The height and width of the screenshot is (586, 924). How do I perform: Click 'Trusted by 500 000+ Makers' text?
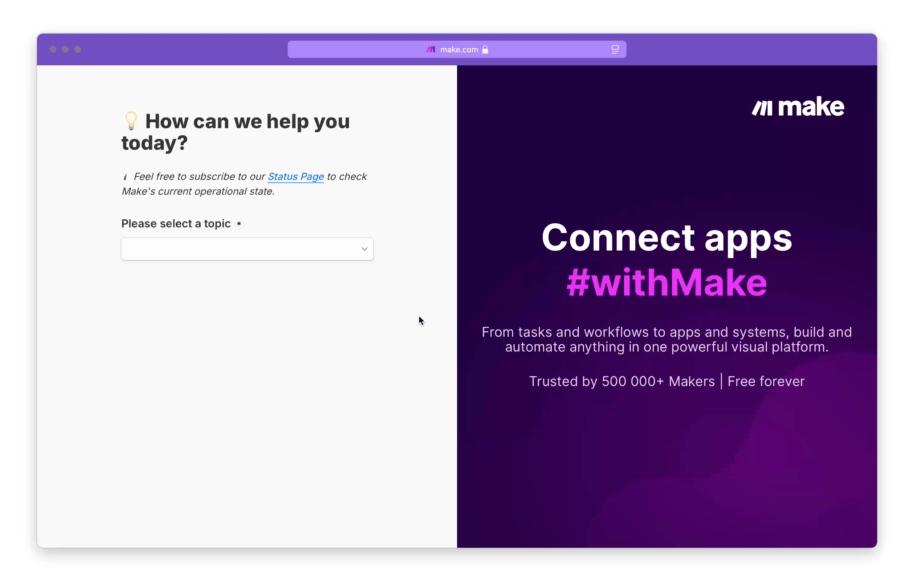tap(622, 381)
